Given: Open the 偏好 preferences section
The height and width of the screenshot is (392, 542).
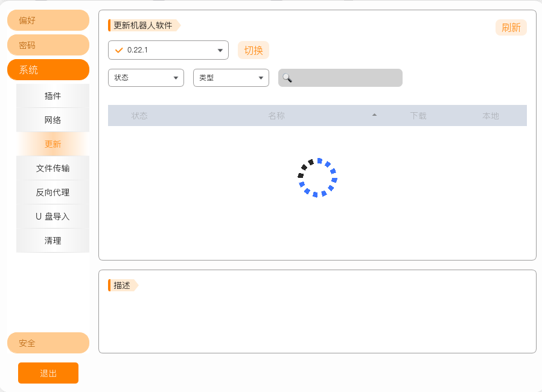Looking at the screenshot, I should [48, 21].
